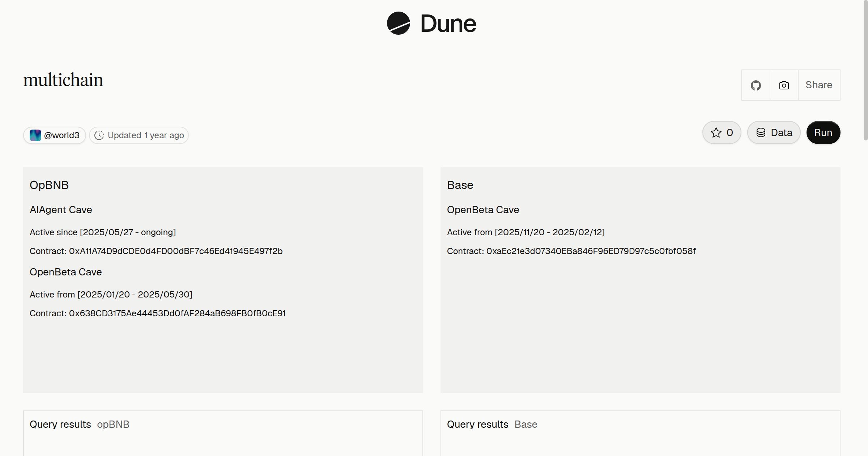Click the black Run button
Viewport: 868px width, 456px height.
(x=823, y=132)
